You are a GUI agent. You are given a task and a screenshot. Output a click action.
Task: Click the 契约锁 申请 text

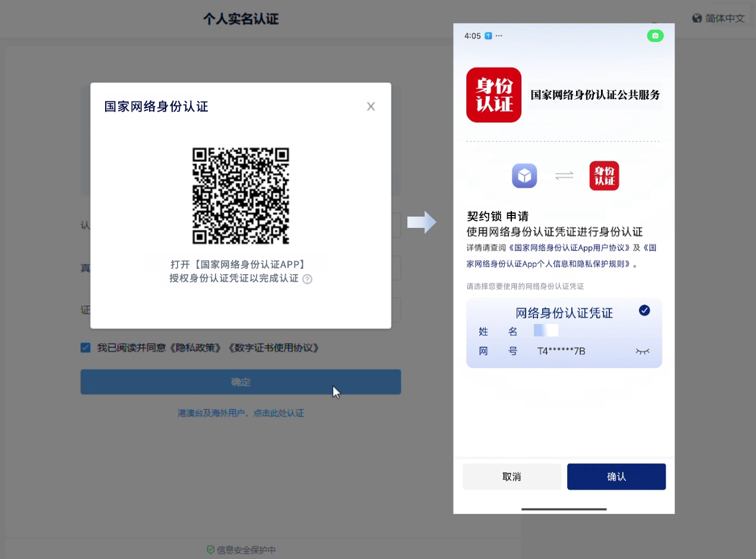tap(498, 217)
